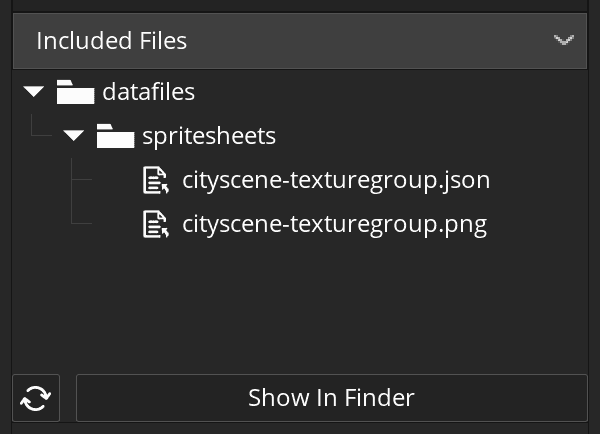Select the spritesheets folder icon
This screenshot has height=434, width=600.
115,135
